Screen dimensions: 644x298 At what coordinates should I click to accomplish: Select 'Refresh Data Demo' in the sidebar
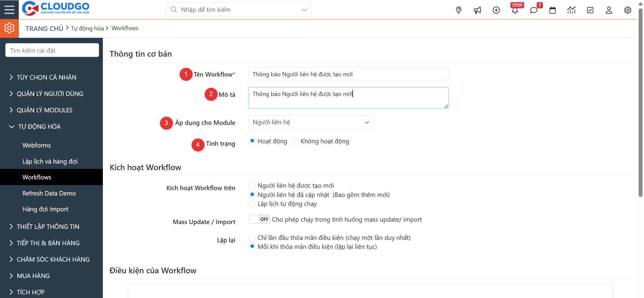[49, 193]
